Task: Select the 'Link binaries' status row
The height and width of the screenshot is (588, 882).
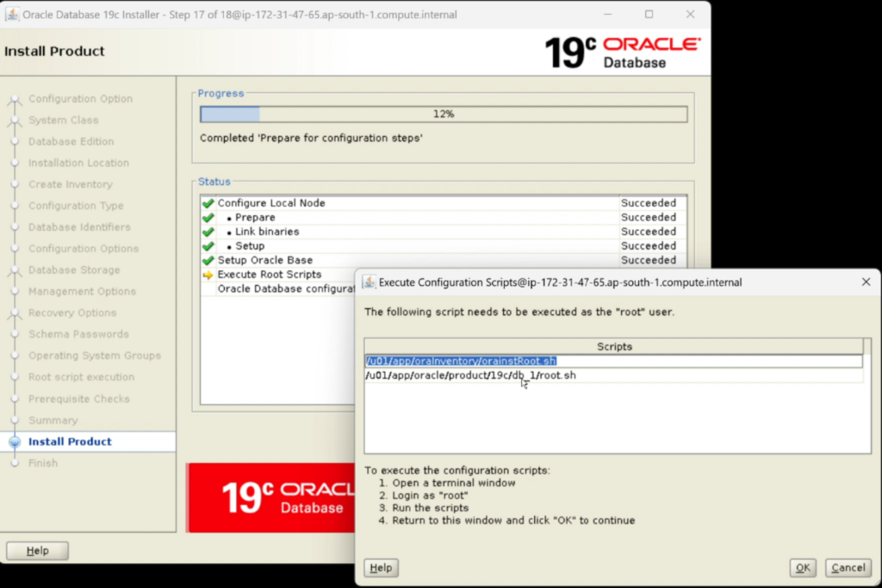Action: pyautogui.click(x=444, y=232)
